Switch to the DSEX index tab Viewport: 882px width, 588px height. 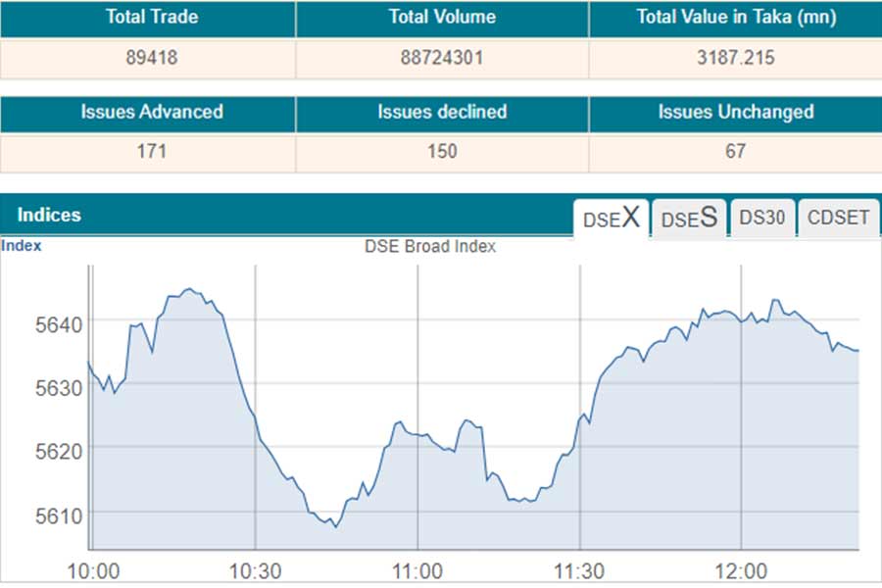(612, 219)
